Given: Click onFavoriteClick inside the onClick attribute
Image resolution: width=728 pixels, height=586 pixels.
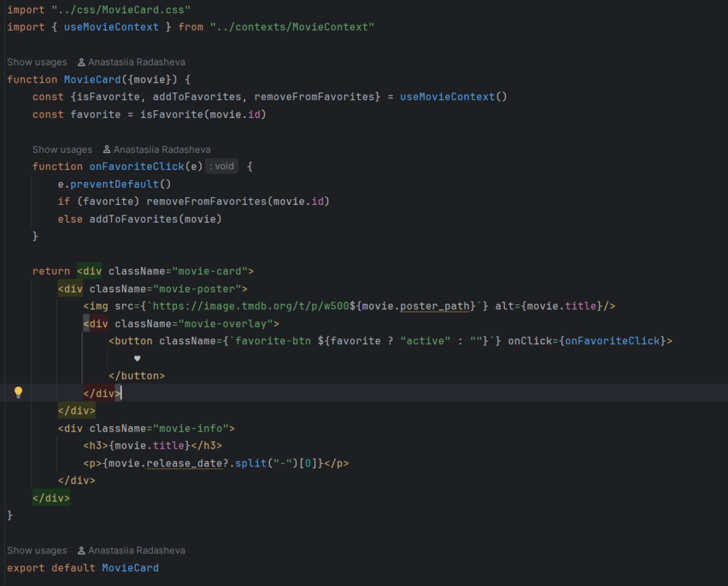Looking at the screenshot, I should 611,341.
